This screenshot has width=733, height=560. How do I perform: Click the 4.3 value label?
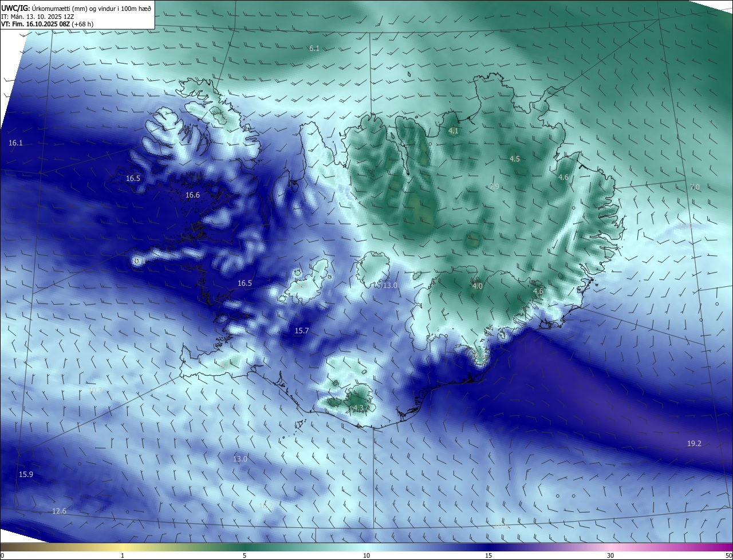[359, 408]
